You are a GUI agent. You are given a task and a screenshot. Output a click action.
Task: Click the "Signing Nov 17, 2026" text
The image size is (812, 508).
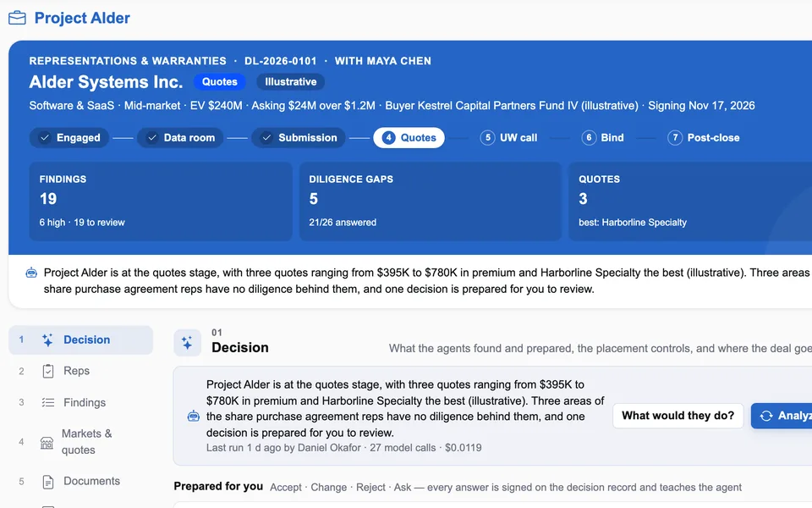coord(701,106)
